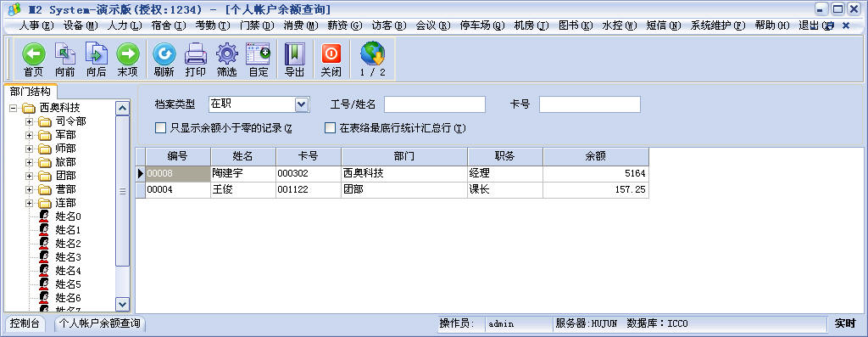The height and width of the screenshot is (337, 868).
Task: Sort by the 姓名 column header
Action: coord(243,156)
